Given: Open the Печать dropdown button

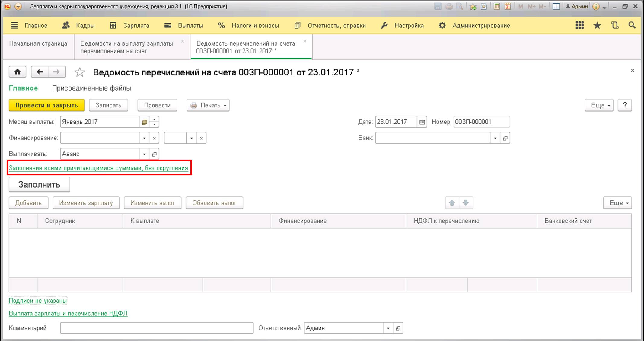Looking at the screenshot, I should [x=208, y=105].
